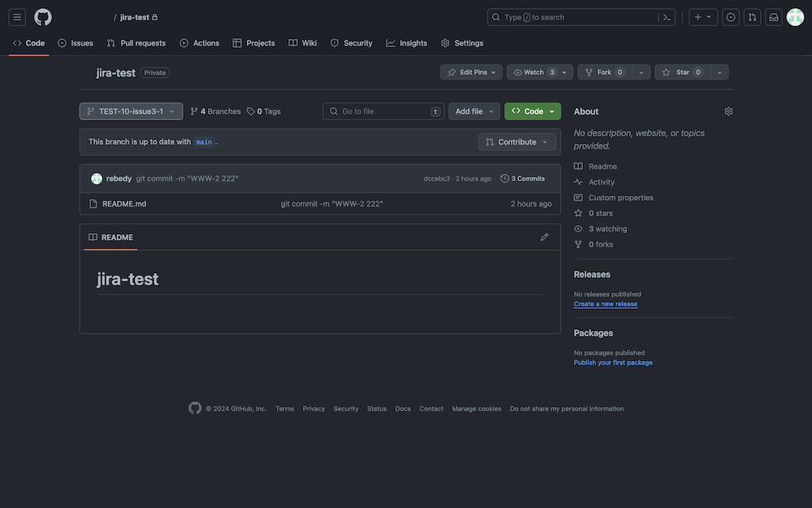The width and height of the screenshot is (812, 508).
Task: View the 3 Commits history
Action: tap(522, 178)
